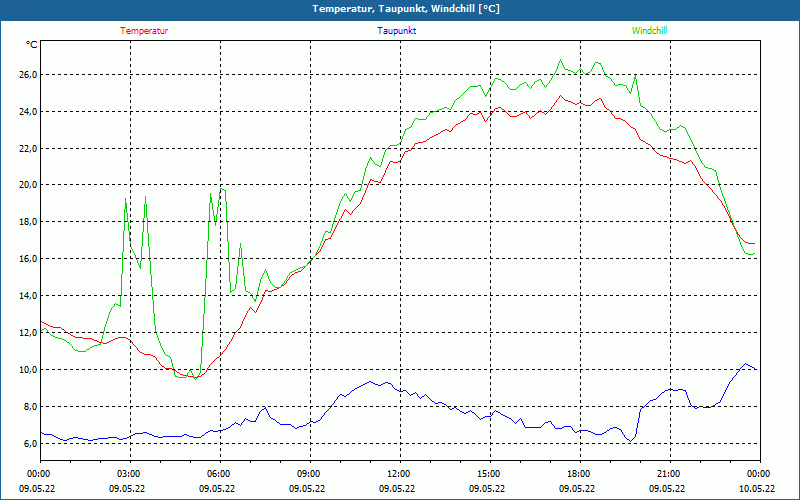
Task: Click the 22,0 y-axis value
Action: click(x=29, y=148)
